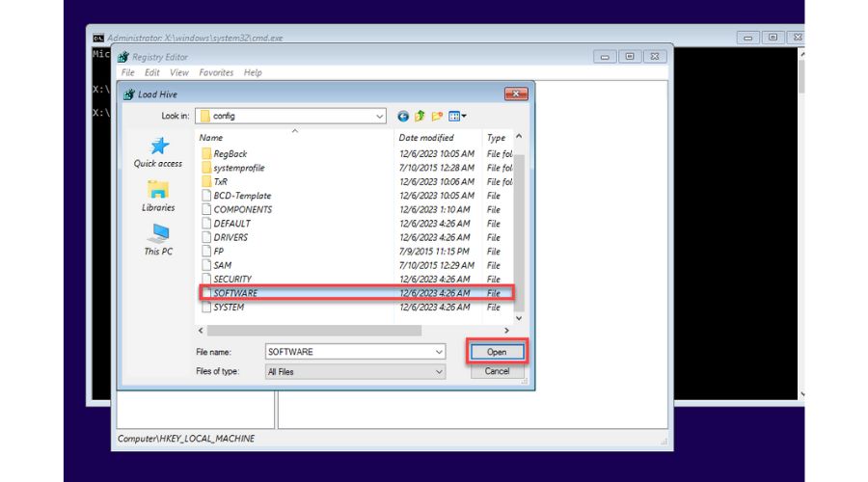Viewport: 868px width, 482px height.
Task: Select the COMPONENTS file
Action: coord(237,209)
